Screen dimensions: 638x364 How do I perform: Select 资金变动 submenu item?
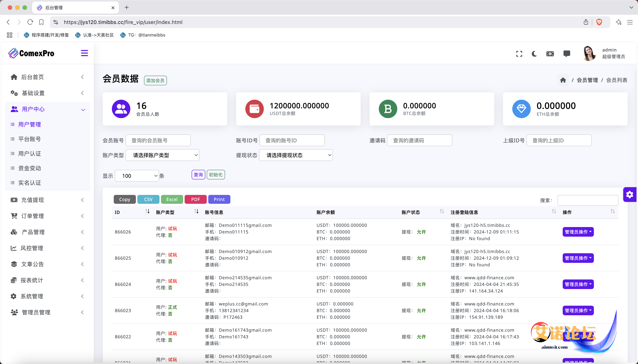pos(30,168)
